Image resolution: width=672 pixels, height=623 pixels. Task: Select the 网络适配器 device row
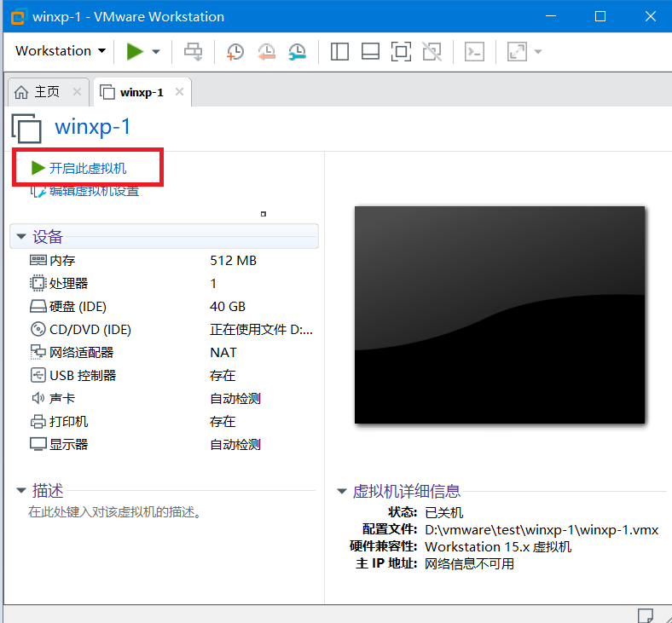171,352
